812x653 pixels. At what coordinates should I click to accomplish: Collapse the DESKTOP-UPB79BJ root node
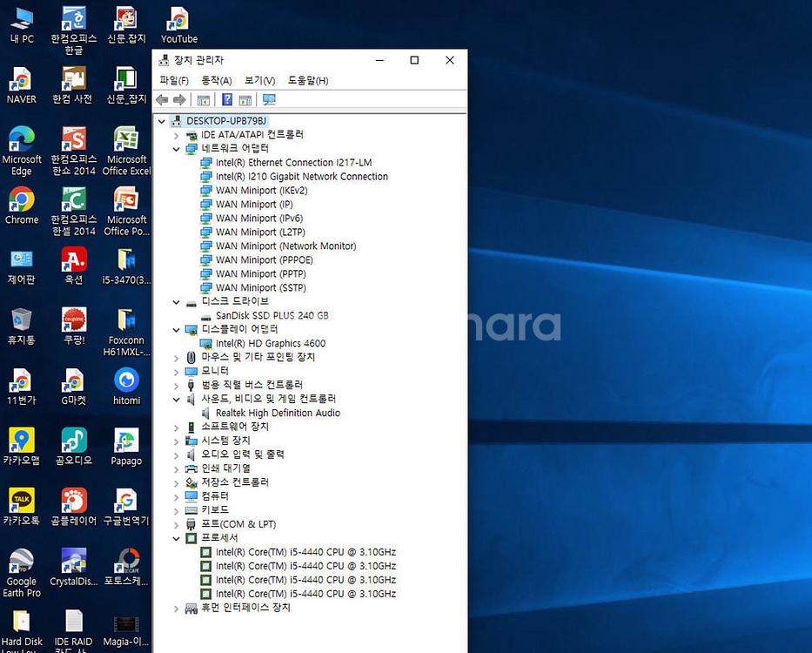(162, 121)
